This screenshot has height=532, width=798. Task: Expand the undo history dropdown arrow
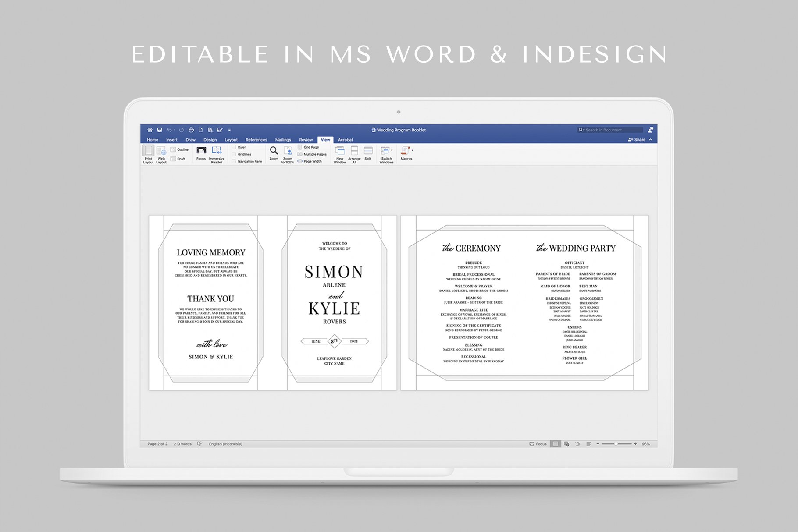tap(175, 130)
